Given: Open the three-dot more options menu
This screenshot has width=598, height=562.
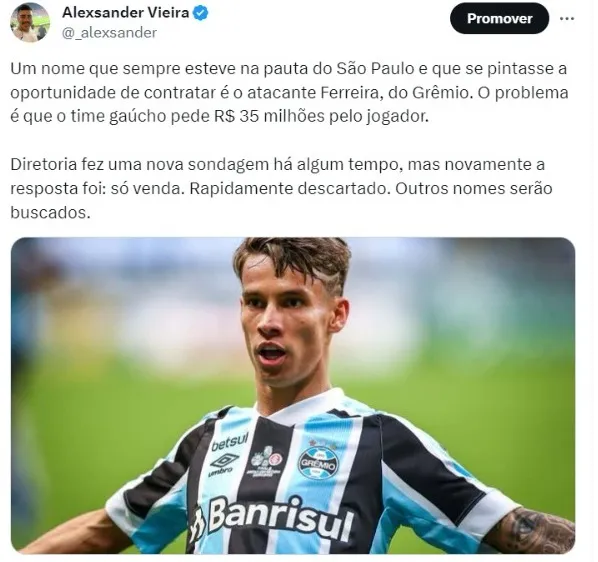Looking at the screenshot, I should click(567, 18).
